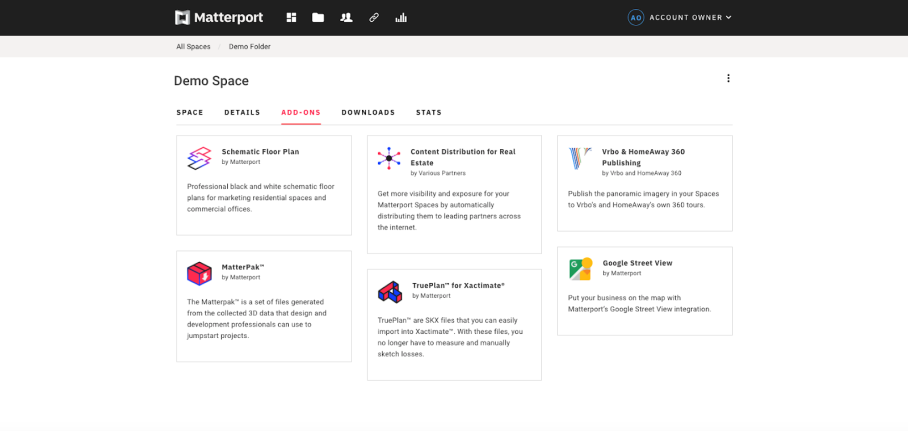
Task: Open the dashboard grid icon
Action: coord(291,17)
